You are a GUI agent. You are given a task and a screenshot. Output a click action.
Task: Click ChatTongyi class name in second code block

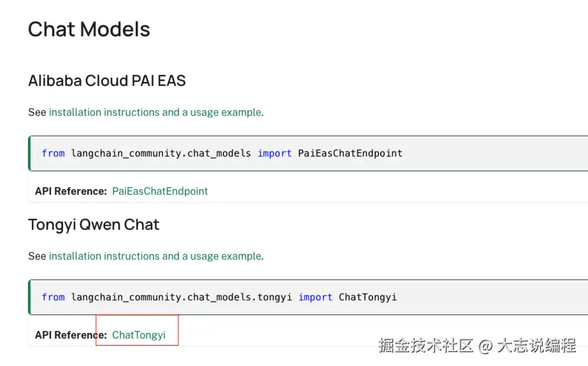coord(368,297)
